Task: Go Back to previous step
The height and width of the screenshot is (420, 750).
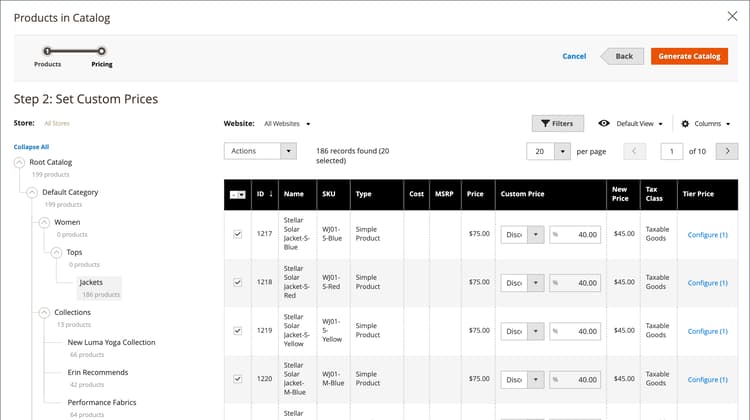Action: pos(622,56)
